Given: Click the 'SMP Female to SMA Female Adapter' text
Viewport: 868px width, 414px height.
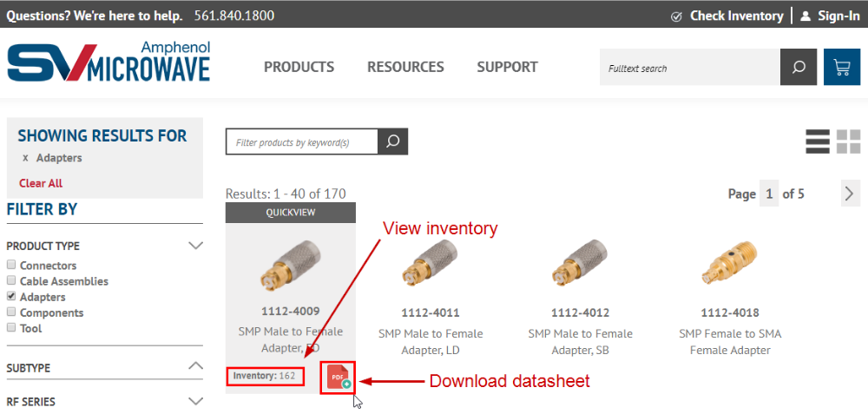Looking at the screenshot, I should tap(730, 342).
